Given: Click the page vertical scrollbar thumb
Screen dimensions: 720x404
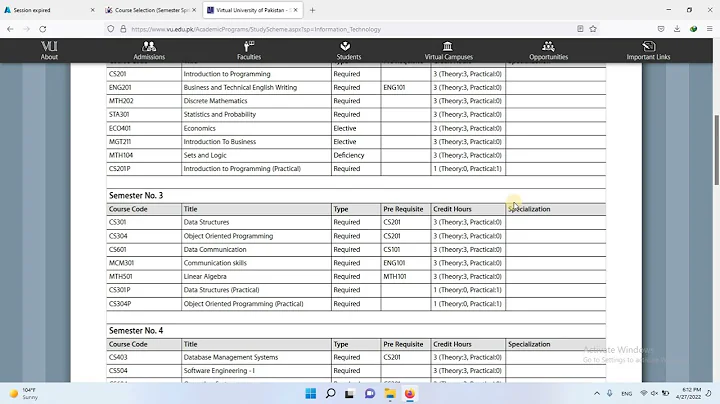Looking at the screenshot, I should (x=716, y=150).
